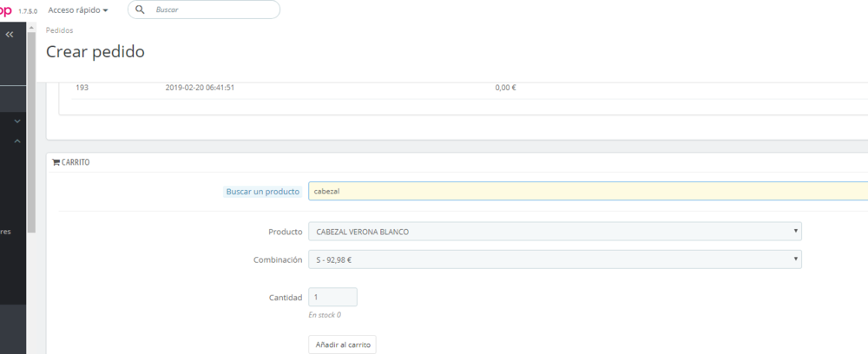The height and width of the screenshot is (354, 868).
Task: Click the shopping cart icon beside CARRITO
Action: [56, 162]
